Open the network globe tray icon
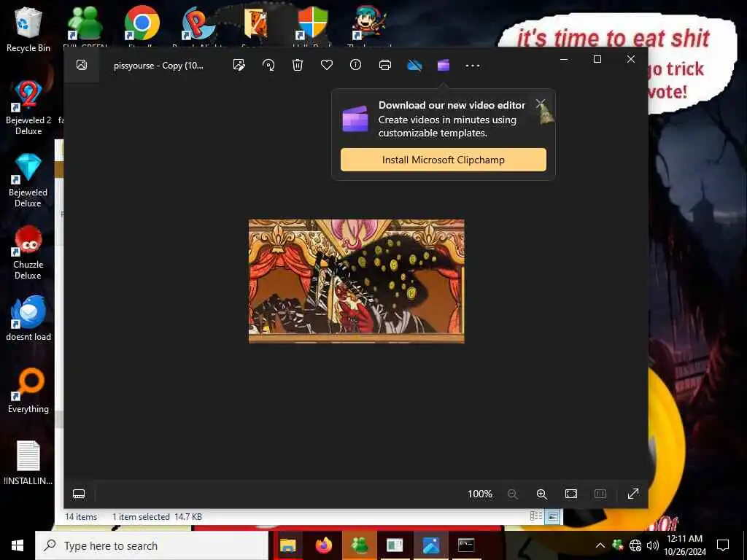Image resolution: width=747 pixels, height=560 pixels. coord(635,545)
